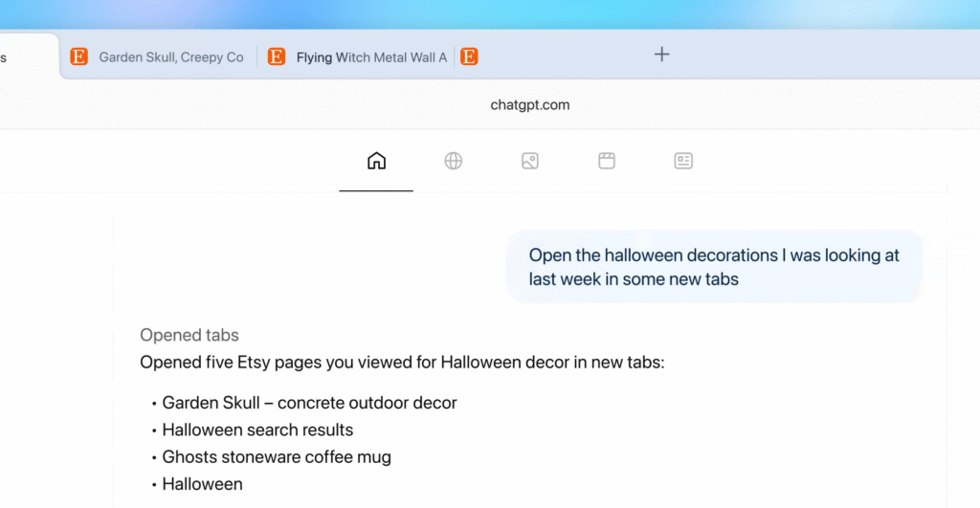
Task: Click the chatgpt.com address bar
Action: click(x=529, y=105)
